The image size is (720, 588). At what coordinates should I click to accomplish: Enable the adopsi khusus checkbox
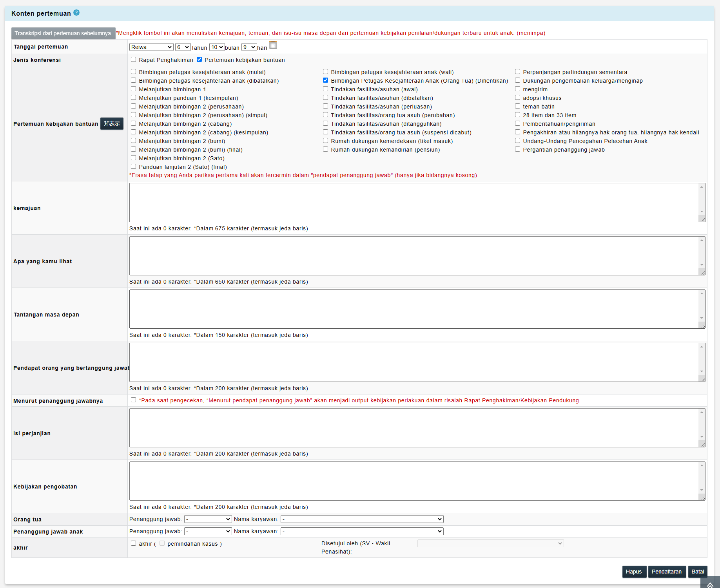(518, 98)
